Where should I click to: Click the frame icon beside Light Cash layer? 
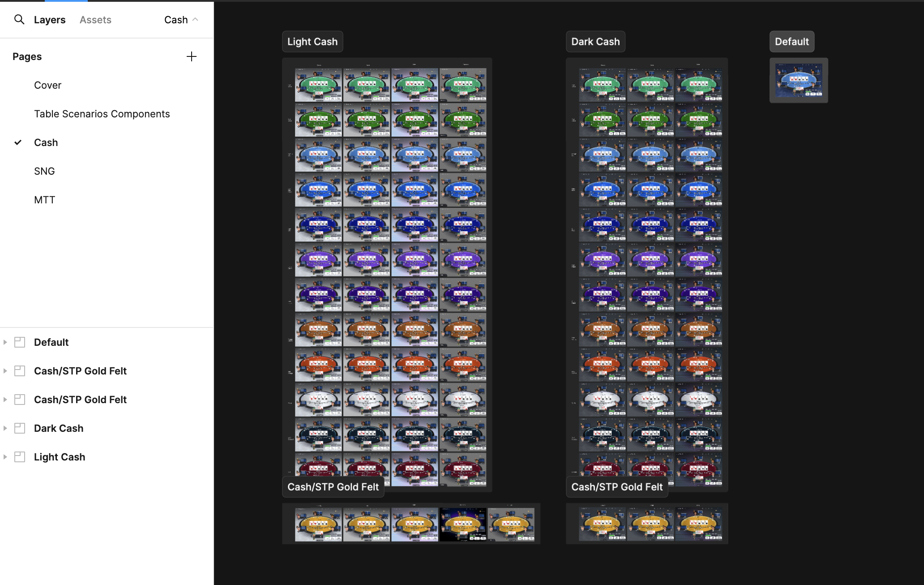[x=20, y=457]
